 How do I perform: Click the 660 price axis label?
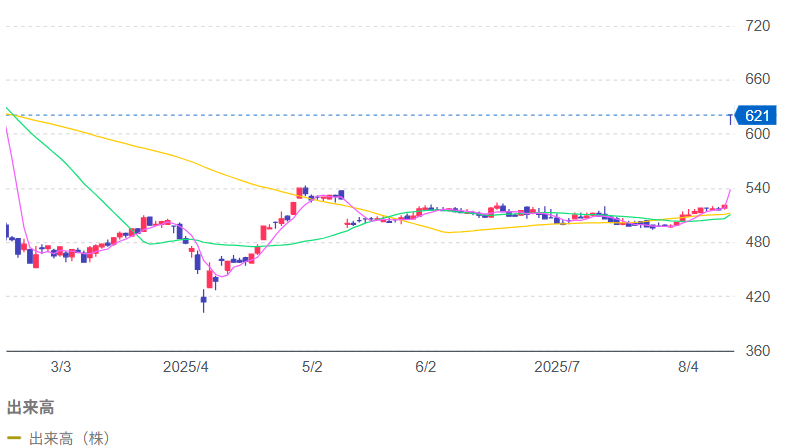[x=757, y=79]
